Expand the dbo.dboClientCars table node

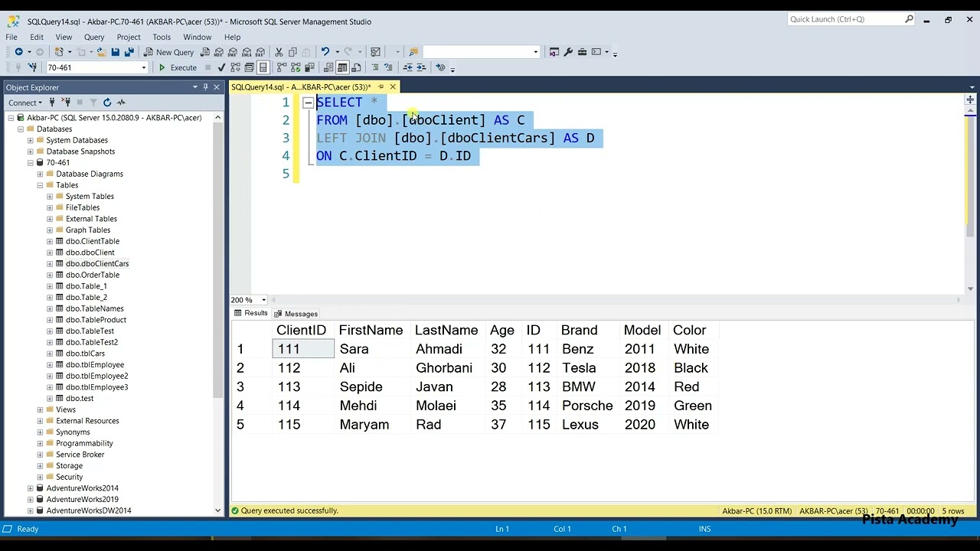tap(50, 263)
